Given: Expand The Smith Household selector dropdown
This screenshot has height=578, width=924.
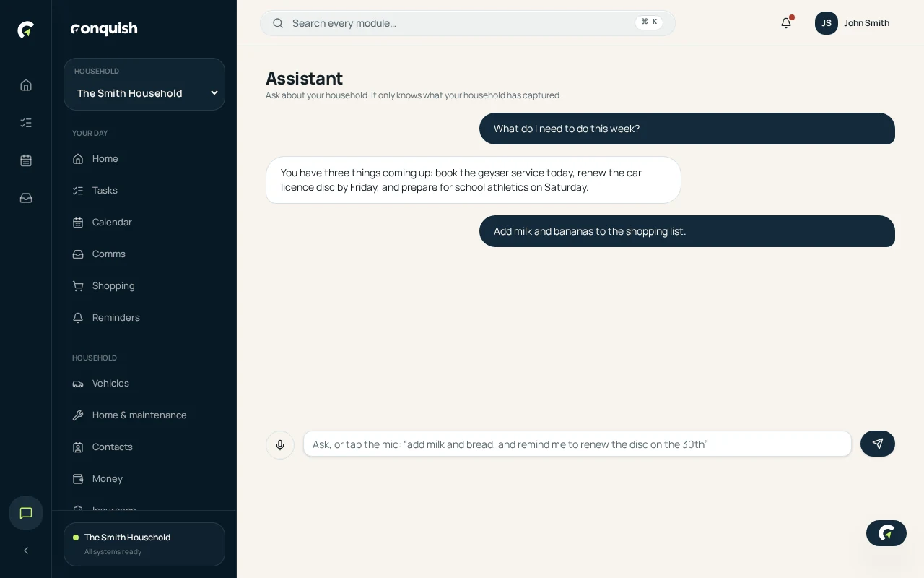Looking at the screenshot, I should [x=144, y=85].
